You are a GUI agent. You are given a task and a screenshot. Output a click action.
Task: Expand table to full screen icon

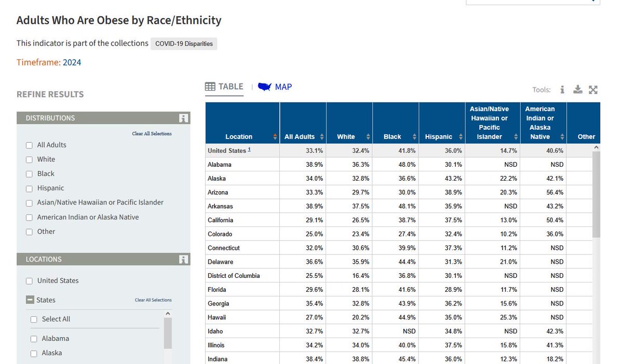[x=593, y=90]
